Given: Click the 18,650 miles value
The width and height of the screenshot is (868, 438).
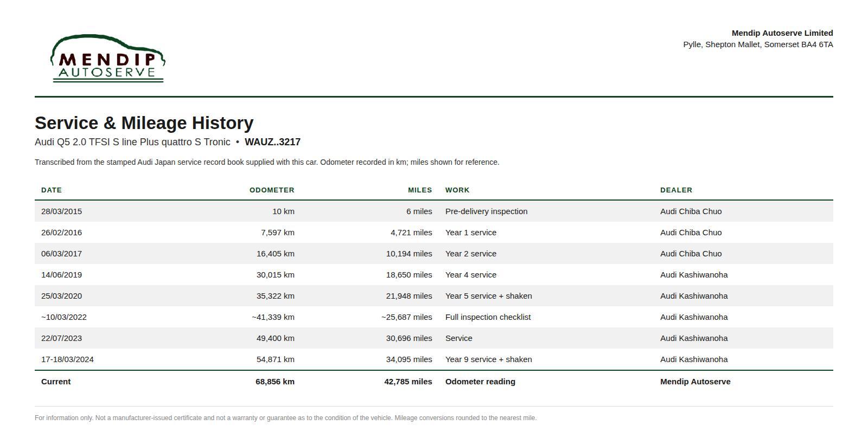Looking at the screenshot, I should tap(409, 275).
